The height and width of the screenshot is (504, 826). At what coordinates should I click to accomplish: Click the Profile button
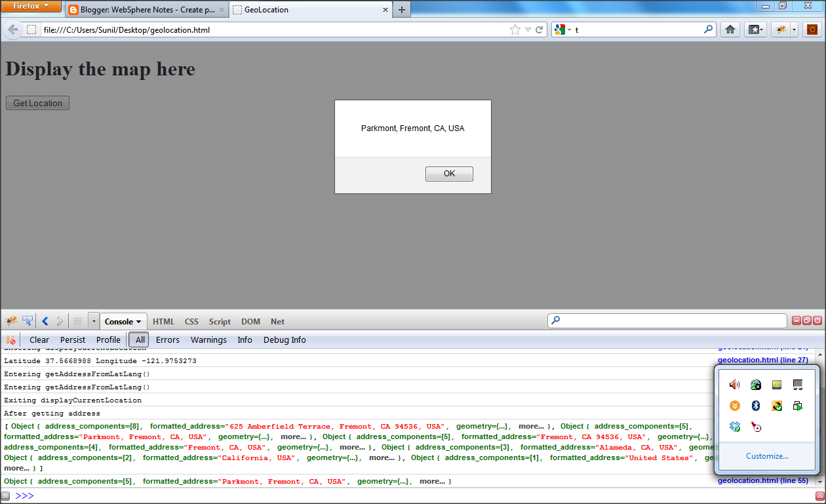click(x=108, y=339)
